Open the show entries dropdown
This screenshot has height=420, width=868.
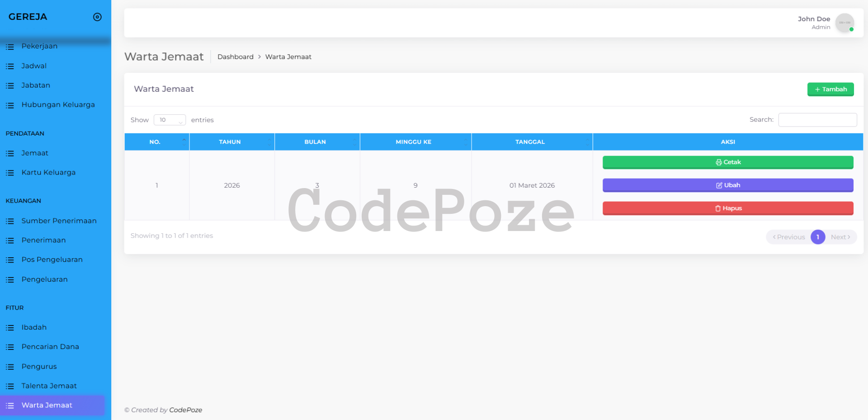170,120
